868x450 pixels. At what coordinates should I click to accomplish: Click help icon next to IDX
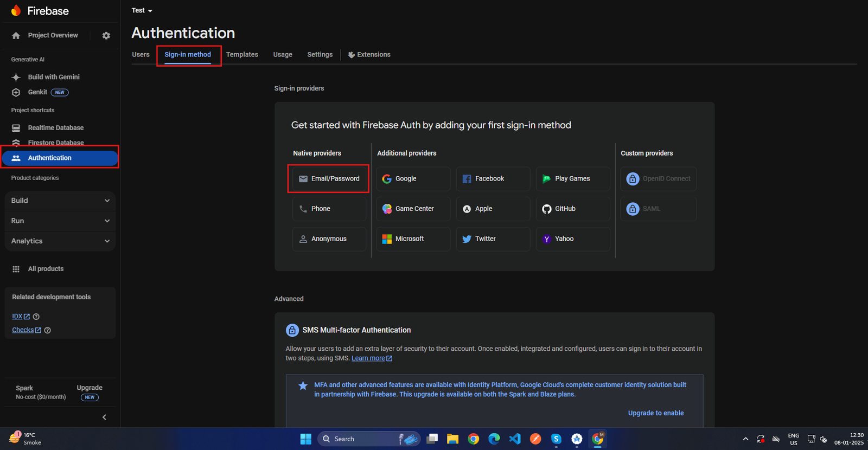click(x=36, y=317)
